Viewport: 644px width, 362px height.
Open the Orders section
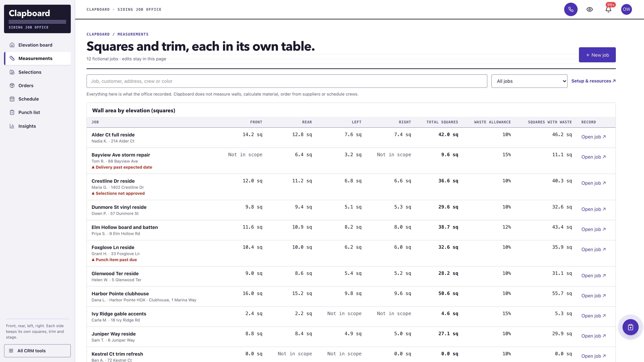coord(38,85)
